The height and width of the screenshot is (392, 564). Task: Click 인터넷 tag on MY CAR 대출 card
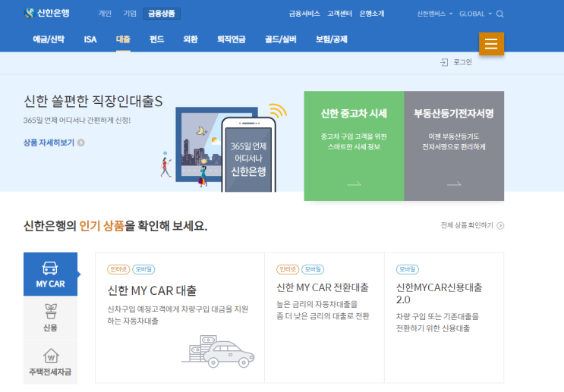[x=118, y=269]
